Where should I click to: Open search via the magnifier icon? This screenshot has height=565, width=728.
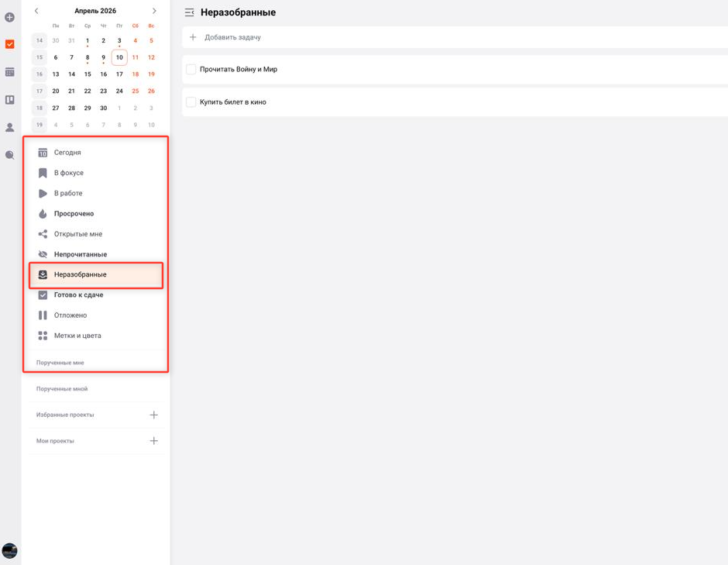click(x=9, y=155)
